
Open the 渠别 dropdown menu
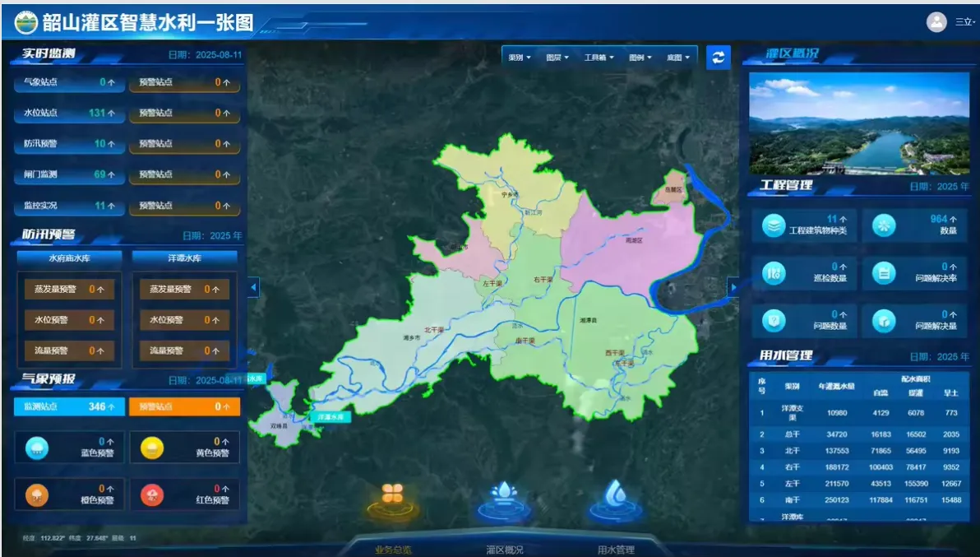click(x=520, y=58)
